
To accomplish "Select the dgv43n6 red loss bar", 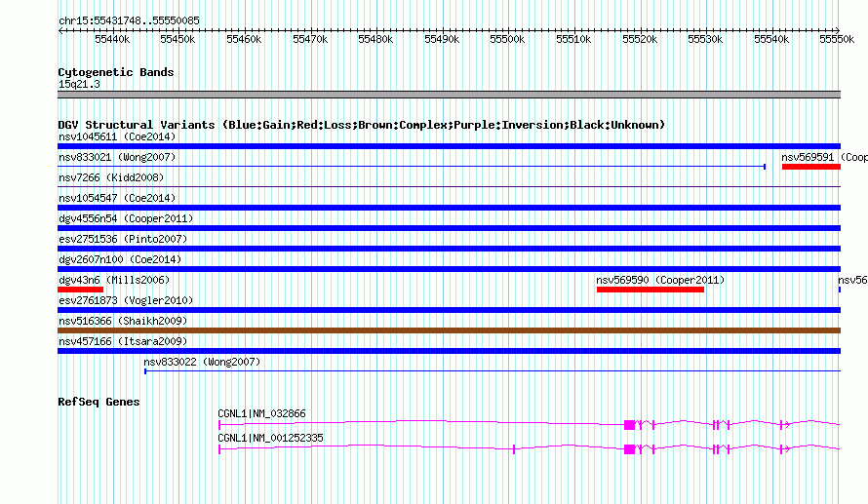I will point(80,290).
